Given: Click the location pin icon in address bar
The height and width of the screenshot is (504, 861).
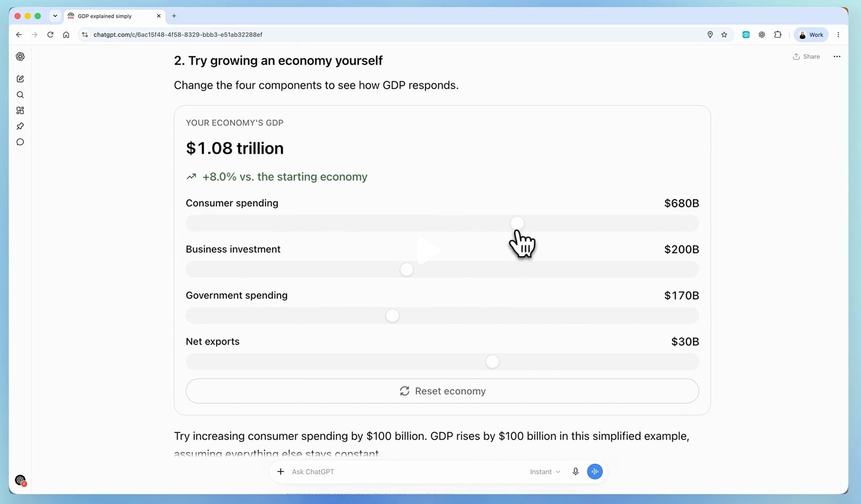Looking at the screenshot, I should [710, 35].
